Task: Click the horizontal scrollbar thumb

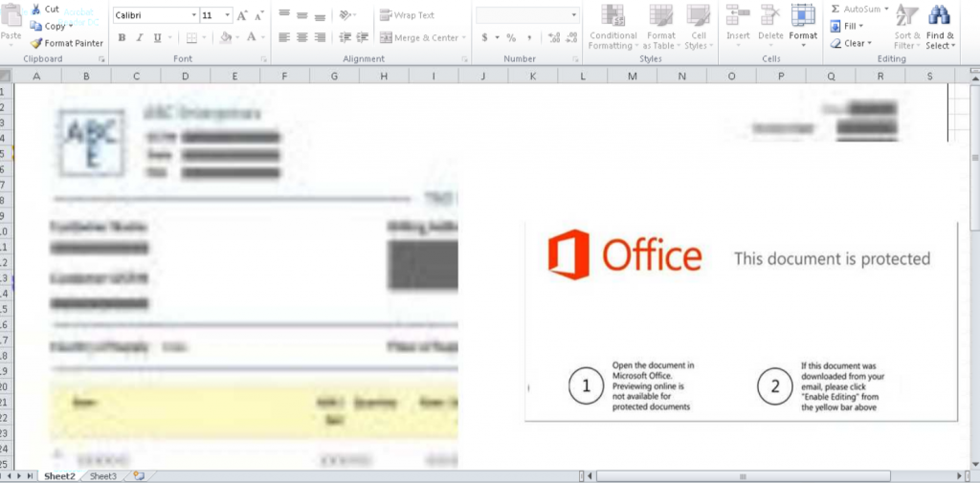Action: click(744, 476)
